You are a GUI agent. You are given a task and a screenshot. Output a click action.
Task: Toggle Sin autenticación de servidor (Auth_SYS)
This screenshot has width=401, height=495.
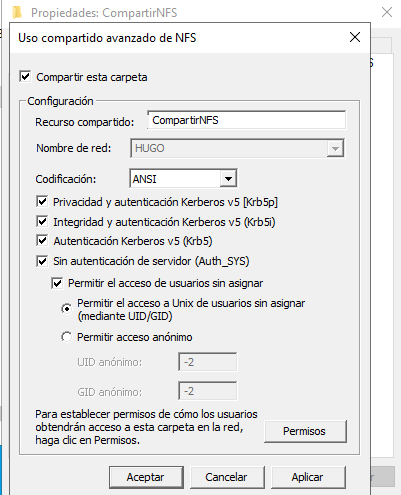pos(42,261)
